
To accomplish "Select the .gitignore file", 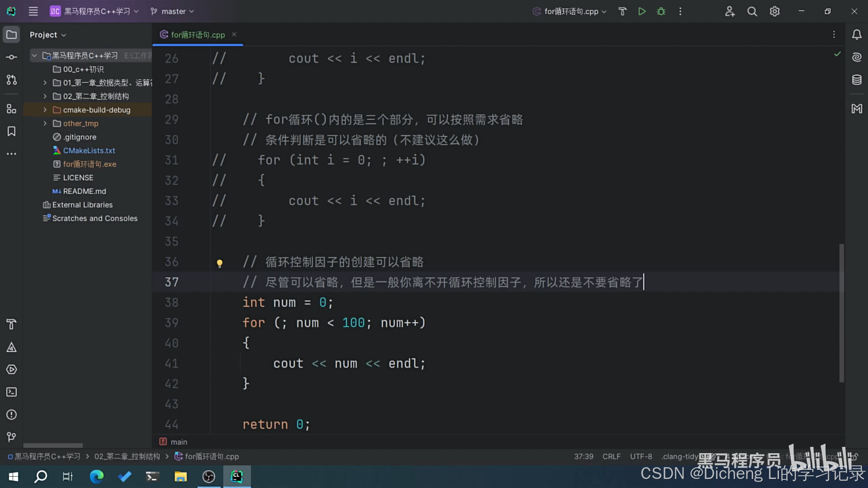I will click(x=75, y=137).
